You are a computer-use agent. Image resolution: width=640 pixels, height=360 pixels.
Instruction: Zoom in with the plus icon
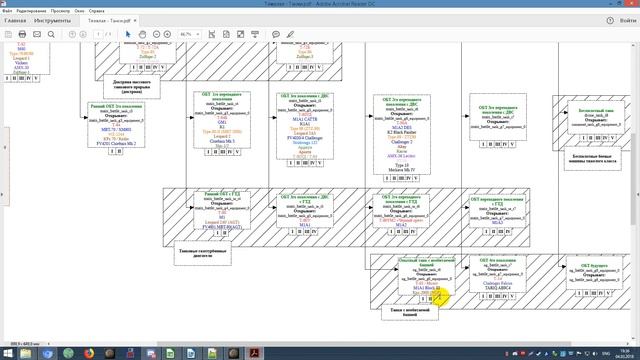point(167,34)
